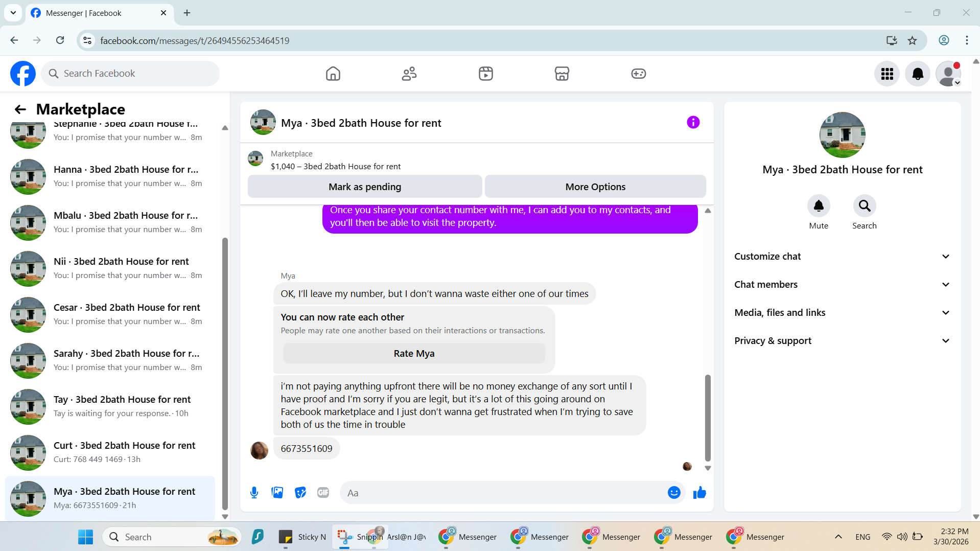This screenshot has width=980, height=551.
Task: Click the browser address bar URL
Action: (x=195, y=40)
